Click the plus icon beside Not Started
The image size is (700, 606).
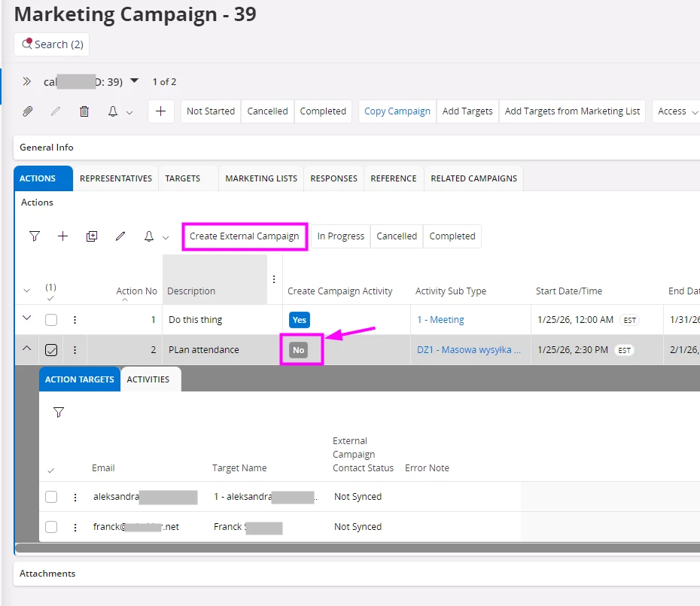tap(160, 111)
